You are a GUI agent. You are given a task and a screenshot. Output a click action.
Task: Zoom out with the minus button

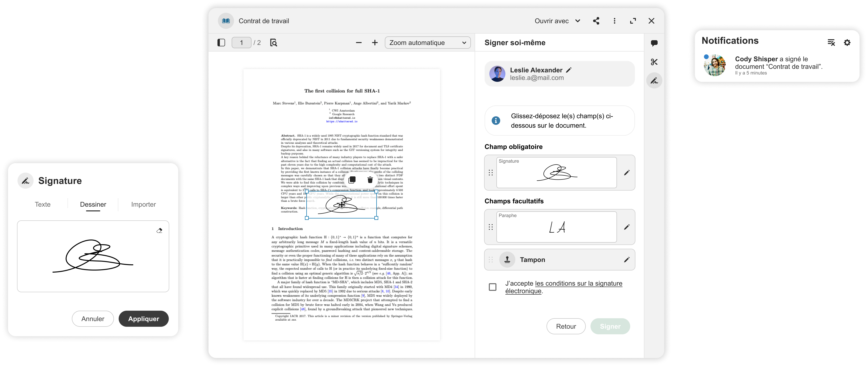coord(359,43)
